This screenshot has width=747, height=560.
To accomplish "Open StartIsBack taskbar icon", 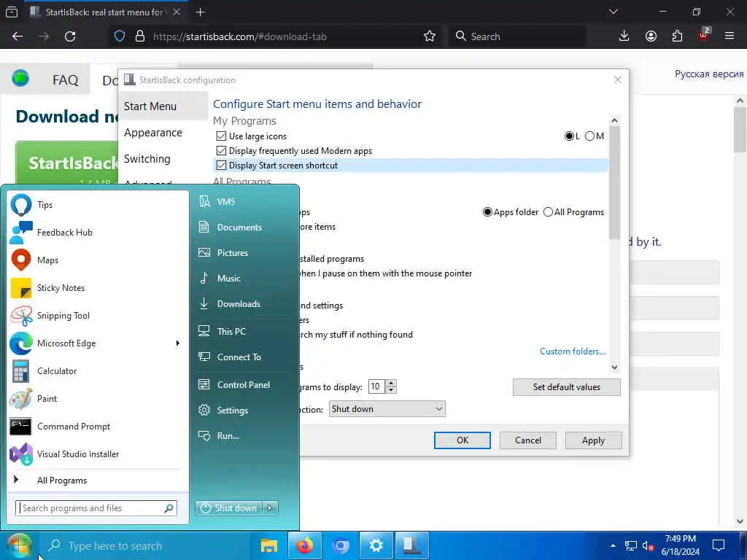I will [412, 545].
